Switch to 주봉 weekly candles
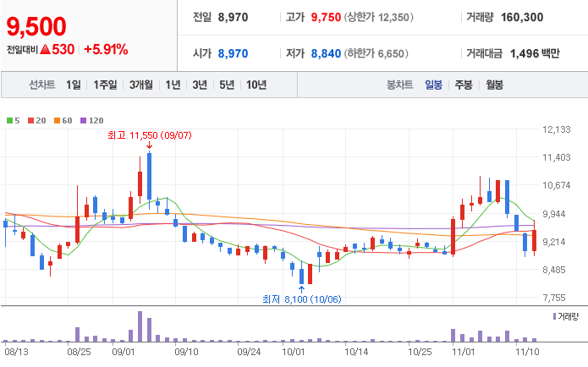588x367 pixels. pos(464,85)
